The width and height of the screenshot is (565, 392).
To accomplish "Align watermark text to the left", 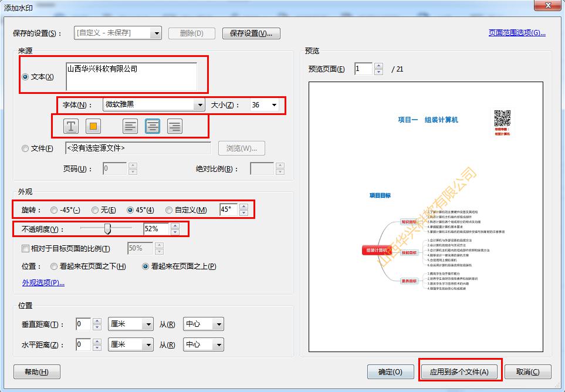I will coord(130,126).
